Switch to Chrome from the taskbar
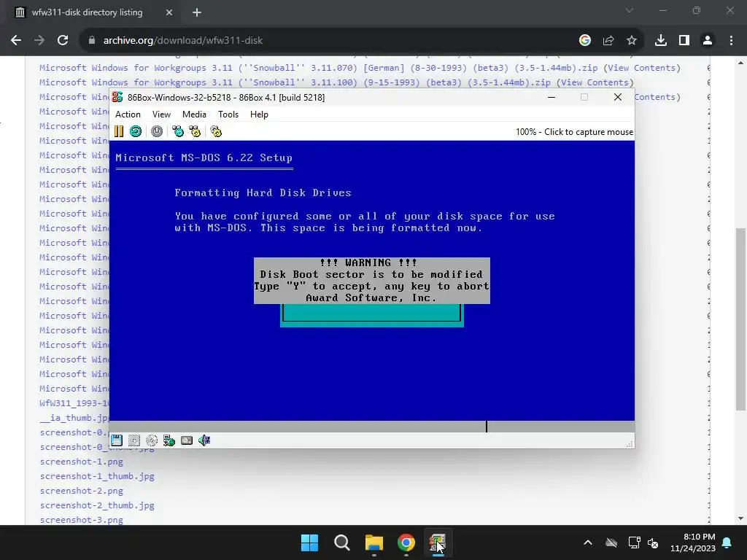The width and height of the screenshot is (747, 560). (x=406, y=542)
